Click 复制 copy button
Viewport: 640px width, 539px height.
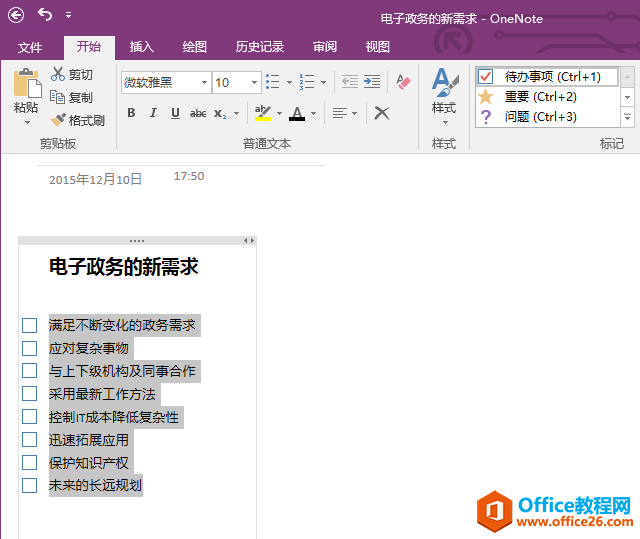[72, 97]
